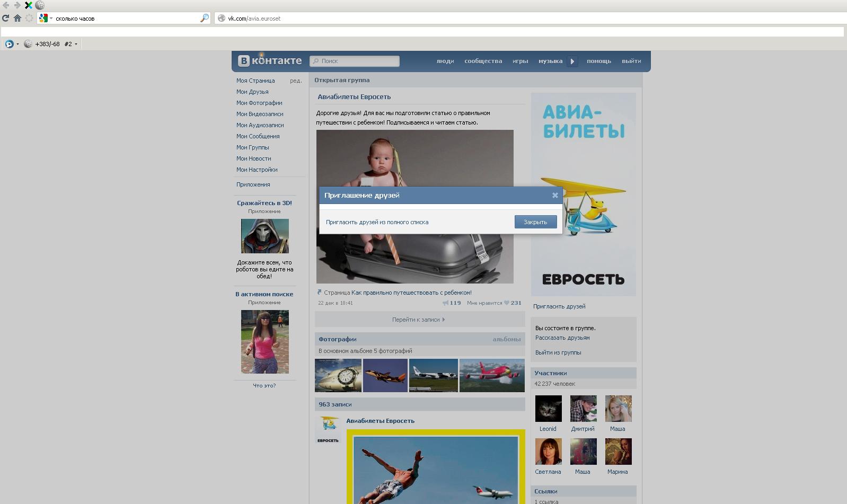
Task: Click the repost megaphone icon with 119
Action: [x=445, y=303]
